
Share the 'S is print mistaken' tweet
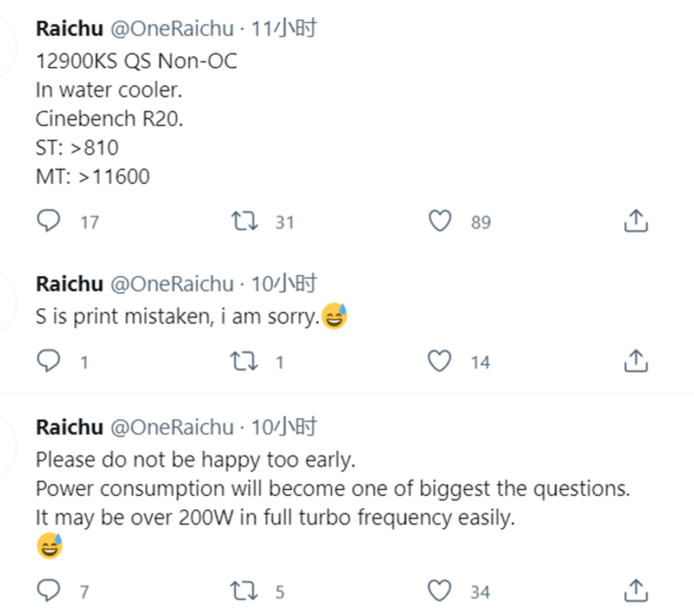tap(635, 361)
